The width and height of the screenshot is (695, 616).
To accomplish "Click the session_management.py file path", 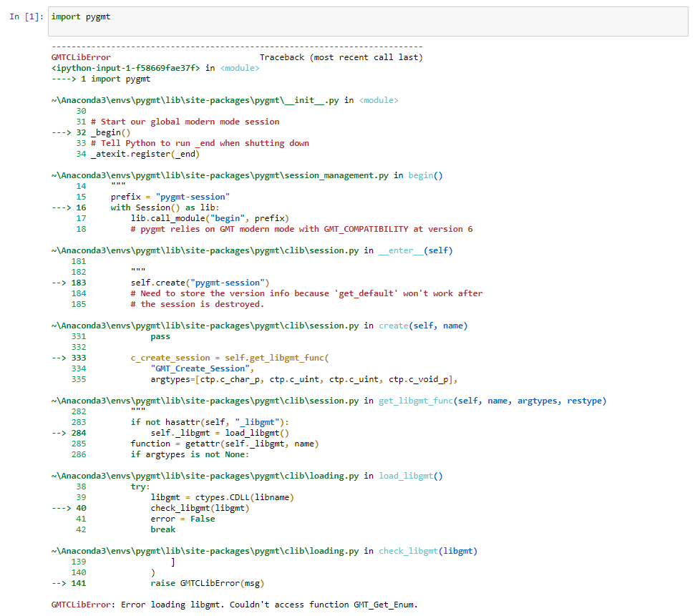I will pyautogui.click(x=220, y=175).
